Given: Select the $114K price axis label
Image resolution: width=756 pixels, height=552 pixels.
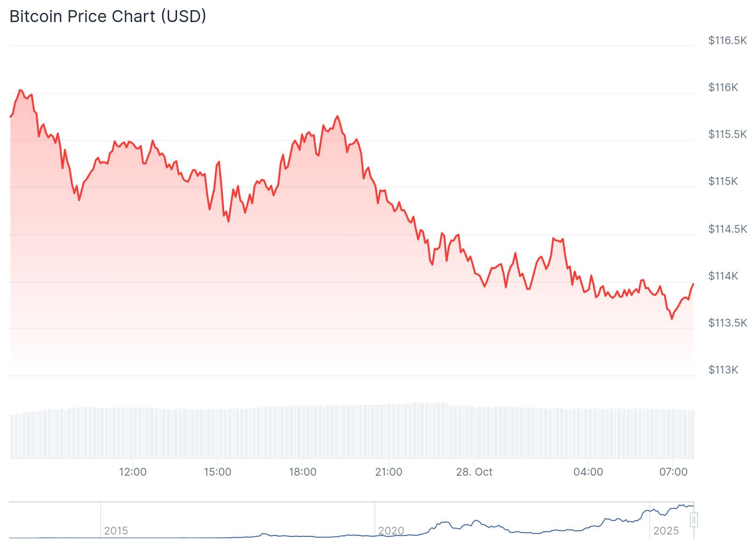Looking at the screenshot, I should (x=723, y=276).
